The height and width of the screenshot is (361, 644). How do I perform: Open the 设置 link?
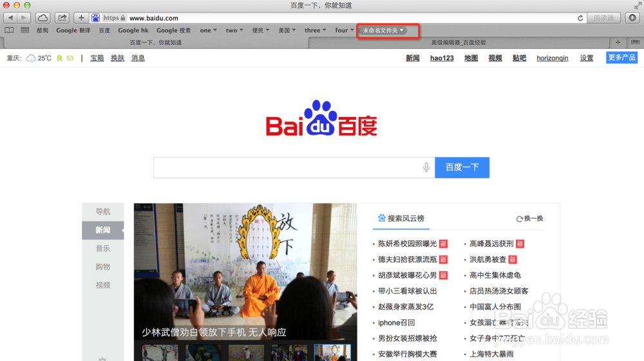click(x=587, y=58)
